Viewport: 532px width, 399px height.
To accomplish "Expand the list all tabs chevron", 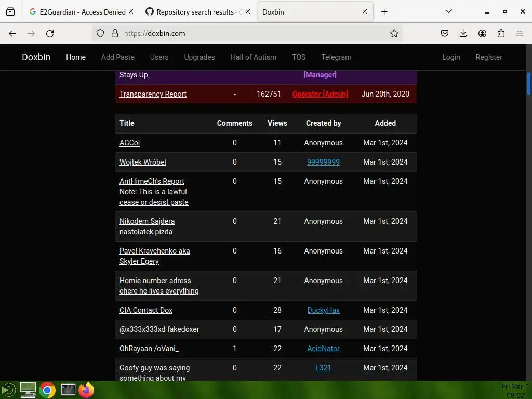I will [x=448, y=11].
